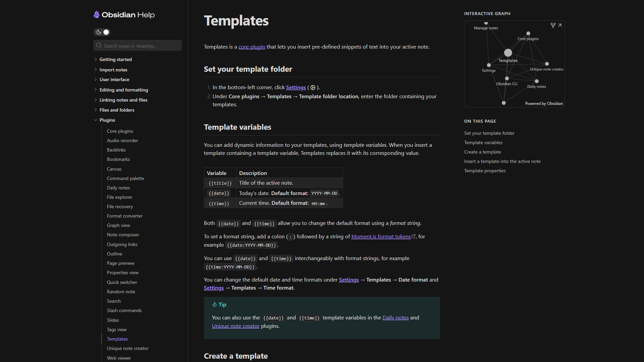Open Unique note creator sidebar page
Screen dimensions: 644x362
[128, 348]
